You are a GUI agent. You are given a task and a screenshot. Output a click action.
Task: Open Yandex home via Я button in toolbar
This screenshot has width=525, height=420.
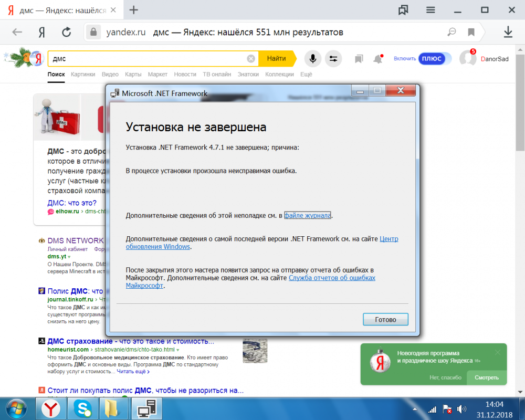click(41, 32)
